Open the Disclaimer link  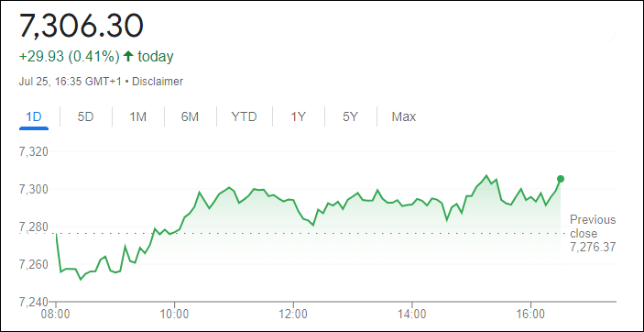pos(157,82)
